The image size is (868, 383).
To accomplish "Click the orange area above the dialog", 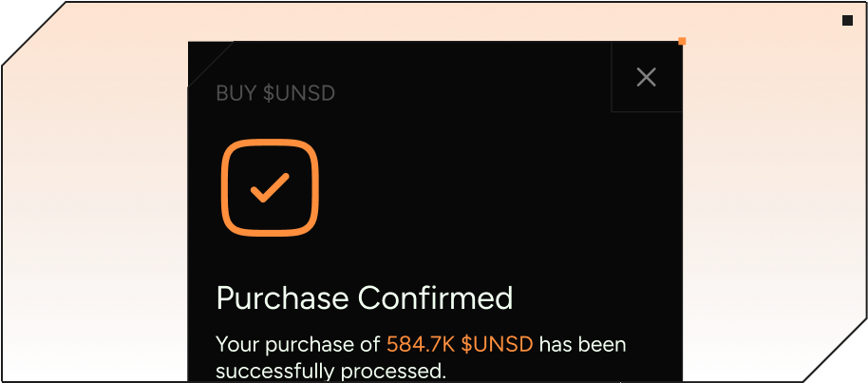I will click(x=427, y=21).
